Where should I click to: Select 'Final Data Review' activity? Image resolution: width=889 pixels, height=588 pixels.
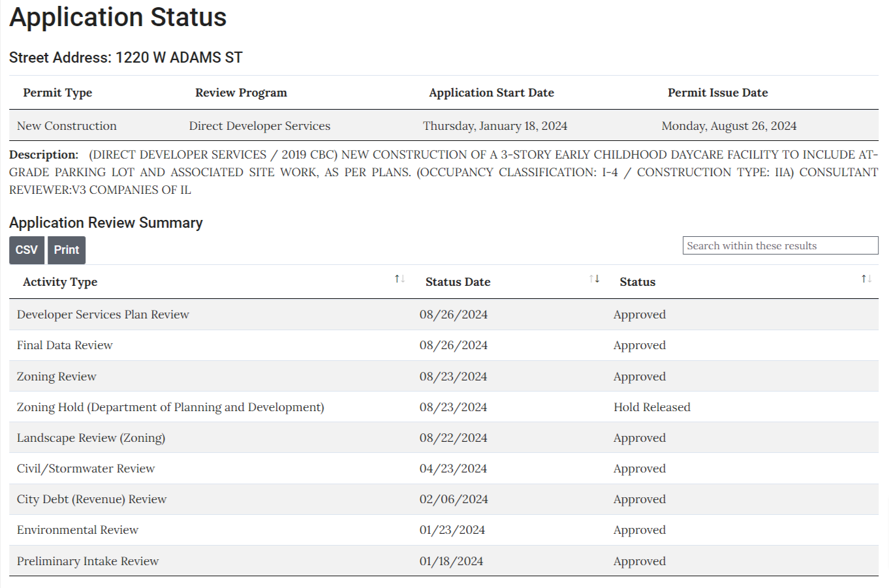coord(65,345)
